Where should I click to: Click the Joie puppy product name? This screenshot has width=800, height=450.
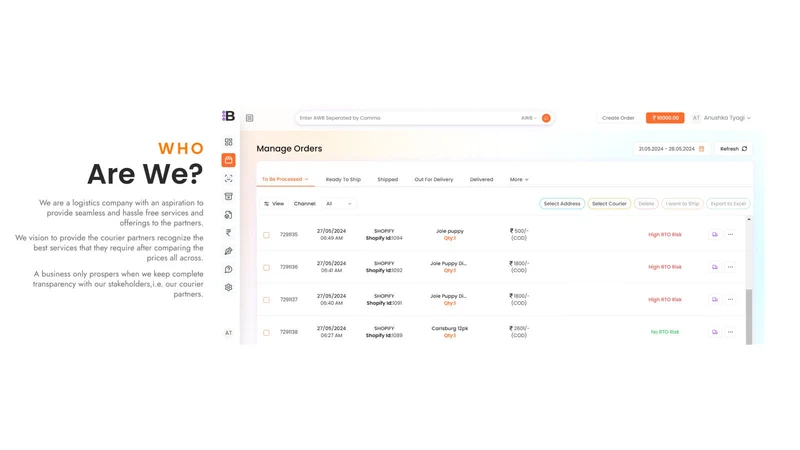450,231
